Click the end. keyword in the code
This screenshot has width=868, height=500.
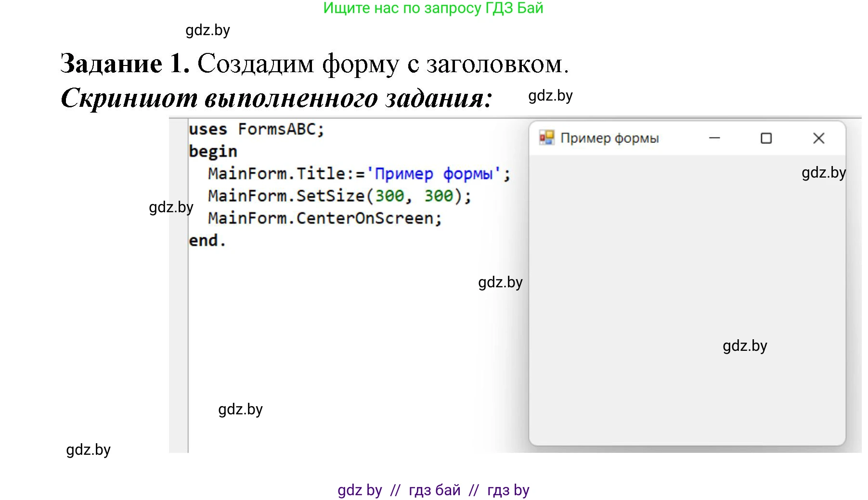click(207, 241)
